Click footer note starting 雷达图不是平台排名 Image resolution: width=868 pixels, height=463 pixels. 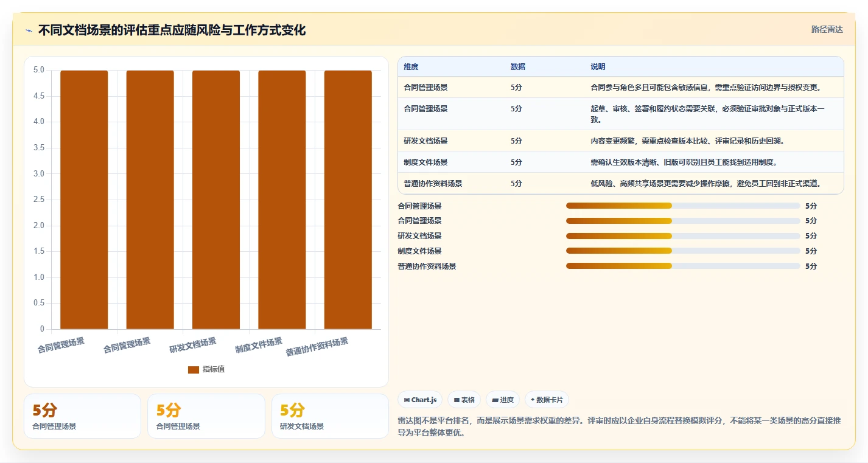(620, 427)
